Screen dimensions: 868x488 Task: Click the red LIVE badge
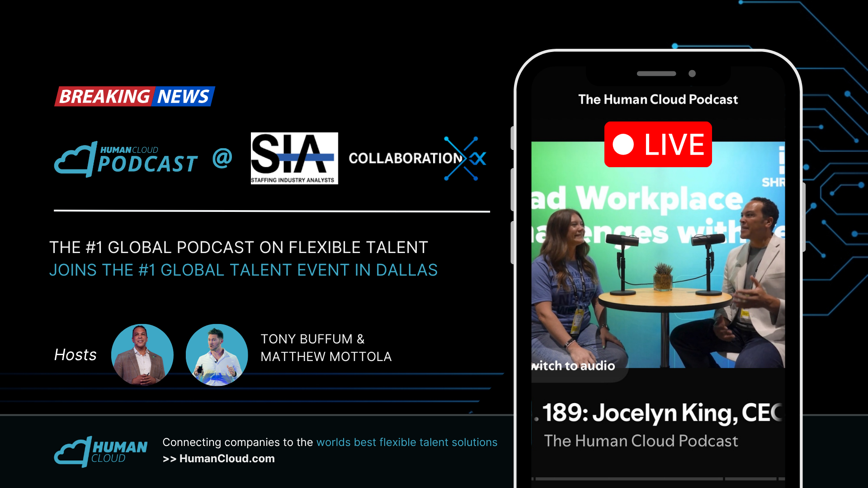coord(658,144)
